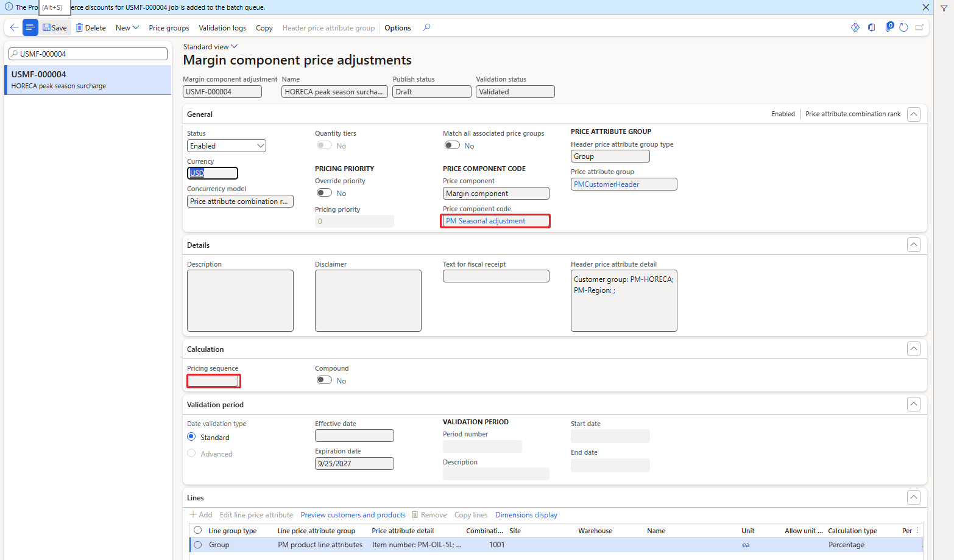
Task: Select the Group line row radio
Action: [x=197, y=545]
